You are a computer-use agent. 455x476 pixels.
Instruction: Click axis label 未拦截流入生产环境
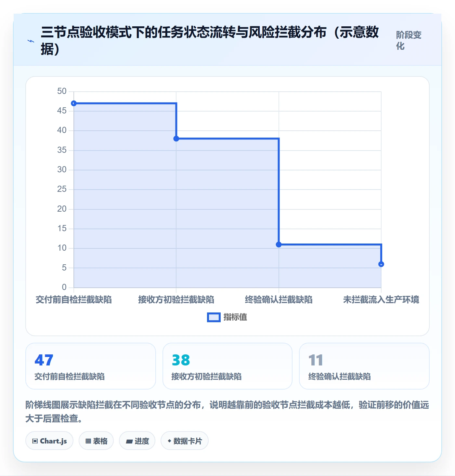click(381, 300)
